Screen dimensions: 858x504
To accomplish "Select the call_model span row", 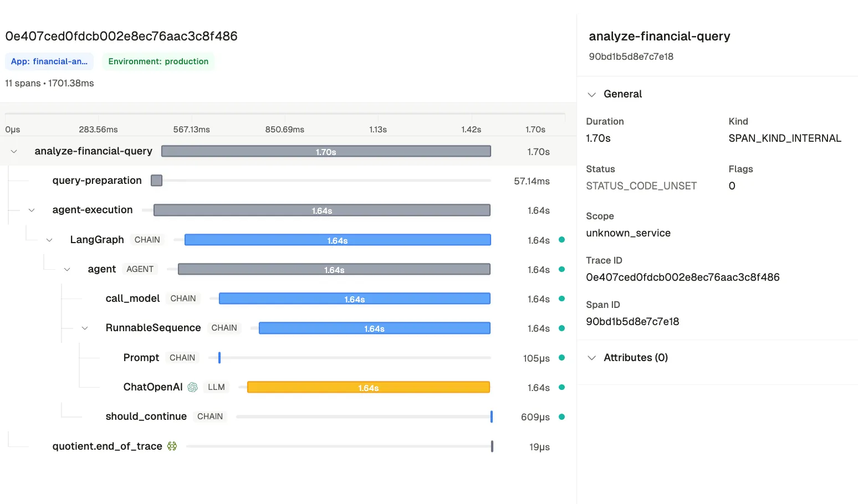I will pos(288,299).
